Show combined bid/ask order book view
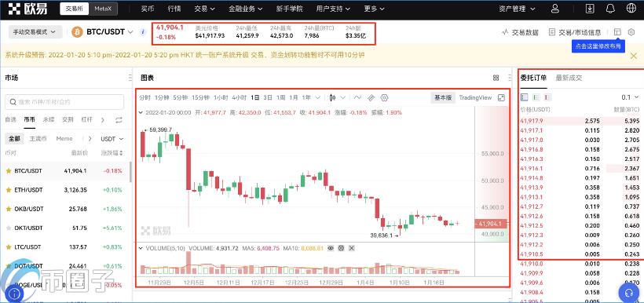This screenshot has width=644, height=303. tap(525, 97)
